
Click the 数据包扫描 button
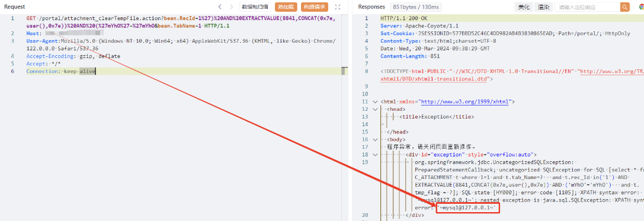[x=255, y=7]
